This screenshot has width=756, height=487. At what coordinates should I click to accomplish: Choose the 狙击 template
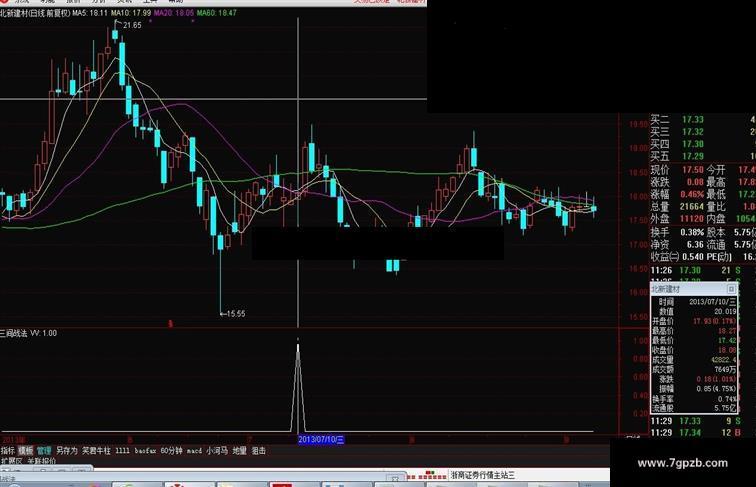[x=258, y=450]
